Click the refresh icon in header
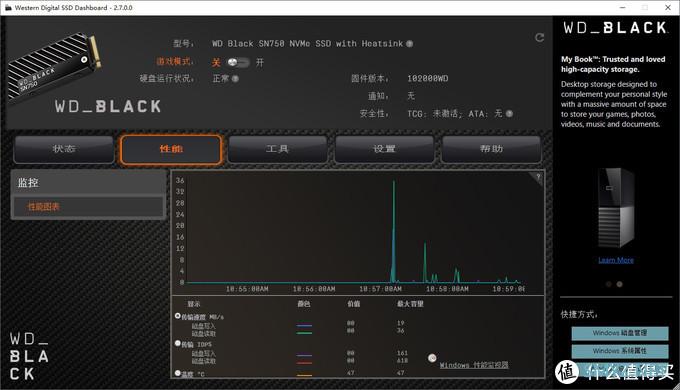This screenshot has width=680, height=390. (x=539, y=37)
